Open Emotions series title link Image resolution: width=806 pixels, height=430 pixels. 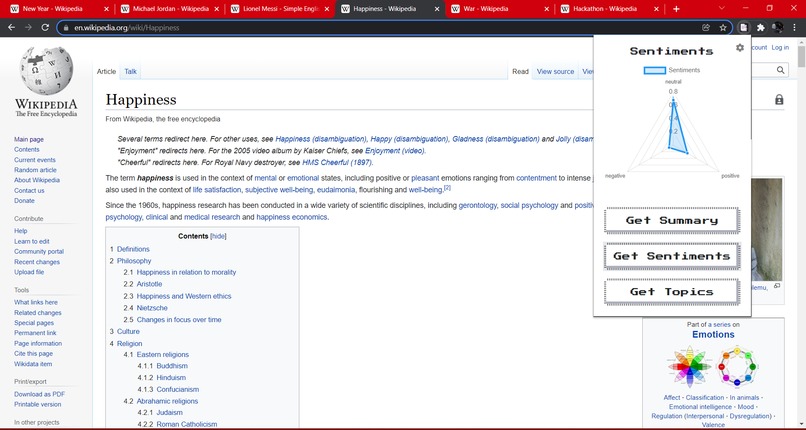713,334
